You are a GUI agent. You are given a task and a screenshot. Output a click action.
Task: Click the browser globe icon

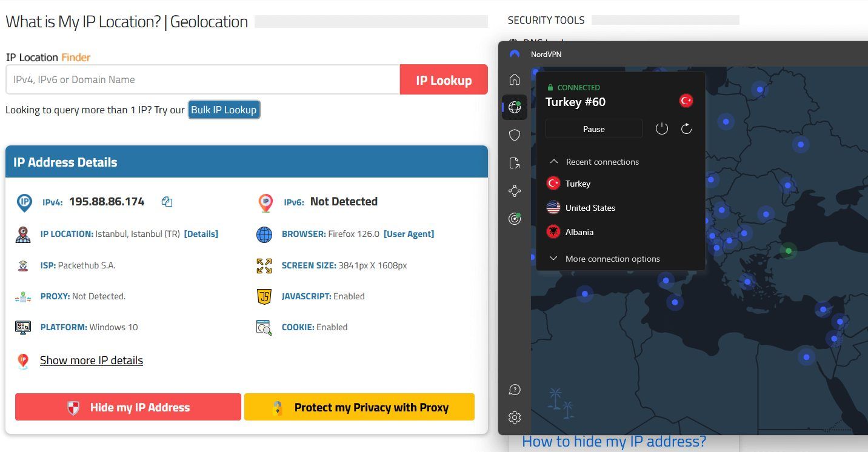264,234
